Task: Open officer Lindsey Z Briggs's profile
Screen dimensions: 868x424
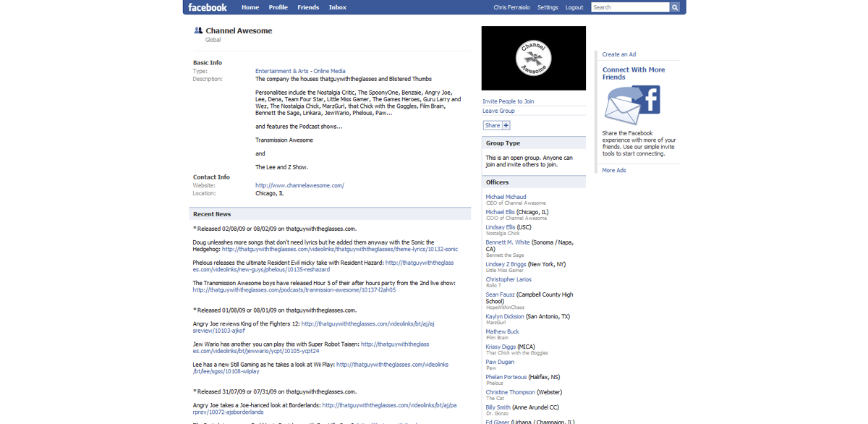Action: click(x=506, y=264)
